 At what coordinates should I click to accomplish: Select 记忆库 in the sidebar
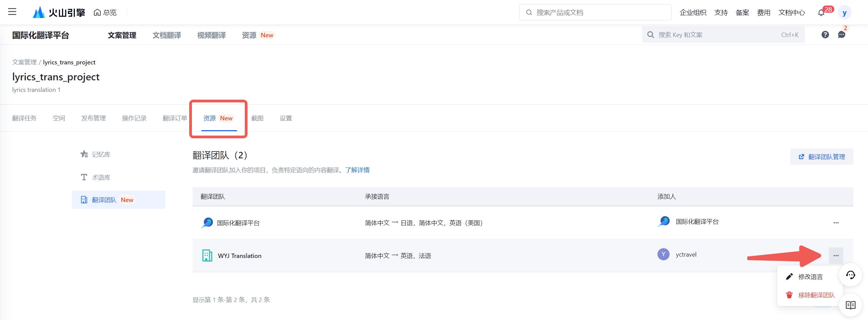[x=101, y=155]
